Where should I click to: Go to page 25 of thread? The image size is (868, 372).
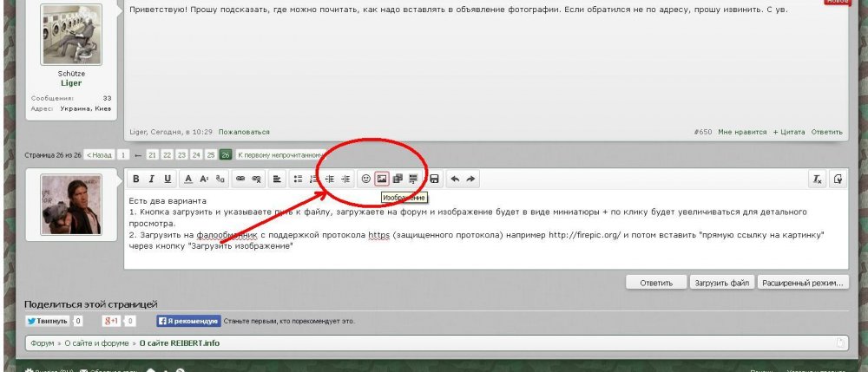pos(211,154)
